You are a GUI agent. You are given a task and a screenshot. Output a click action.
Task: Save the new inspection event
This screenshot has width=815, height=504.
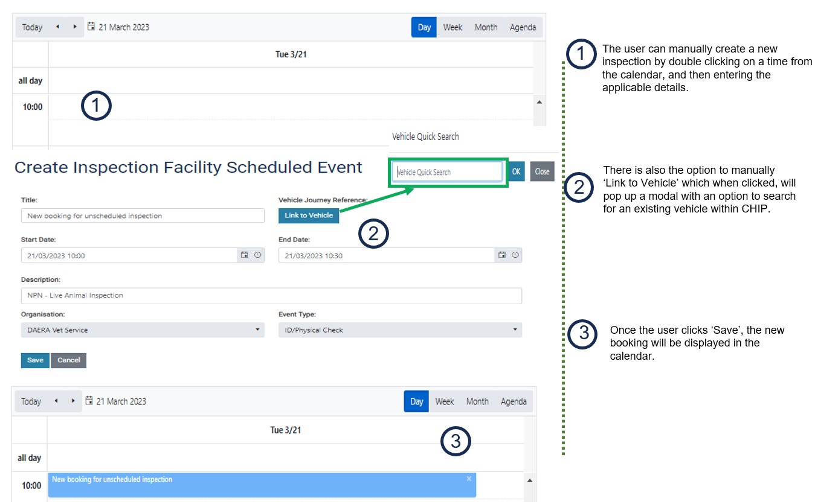(x=35, y=360)
